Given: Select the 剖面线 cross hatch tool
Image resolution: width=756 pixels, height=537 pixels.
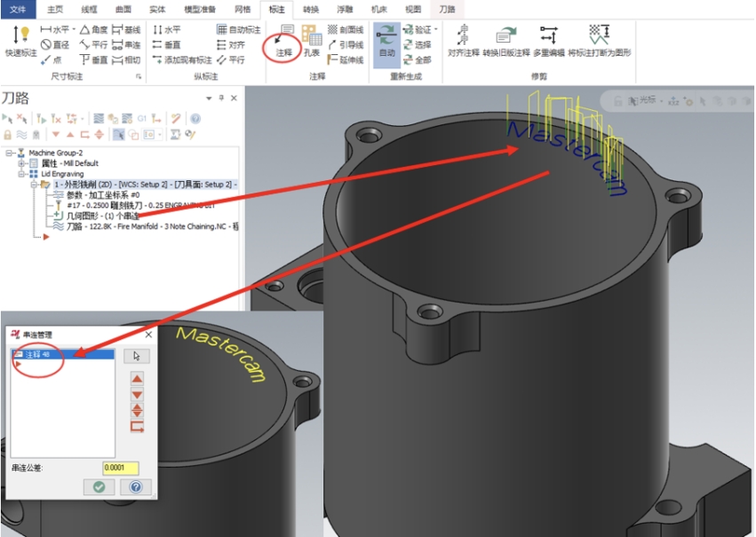Looking at the screenshot, I should (x=346, y=30).
